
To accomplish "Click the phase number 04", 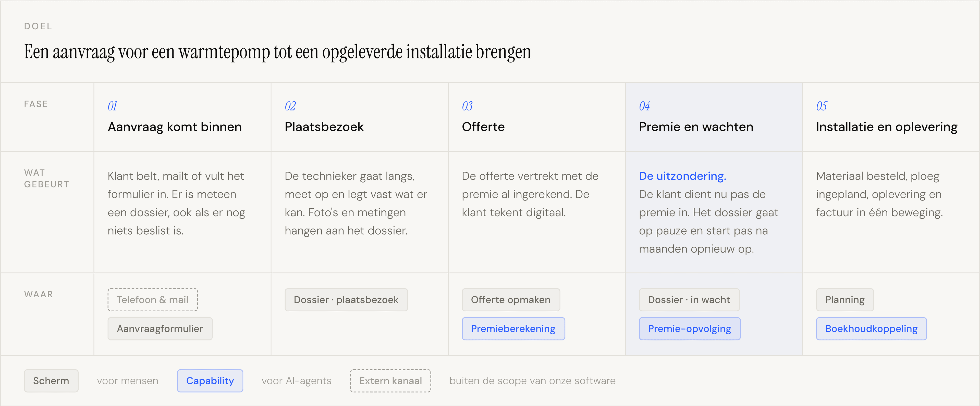I will (x=644, y=106).
